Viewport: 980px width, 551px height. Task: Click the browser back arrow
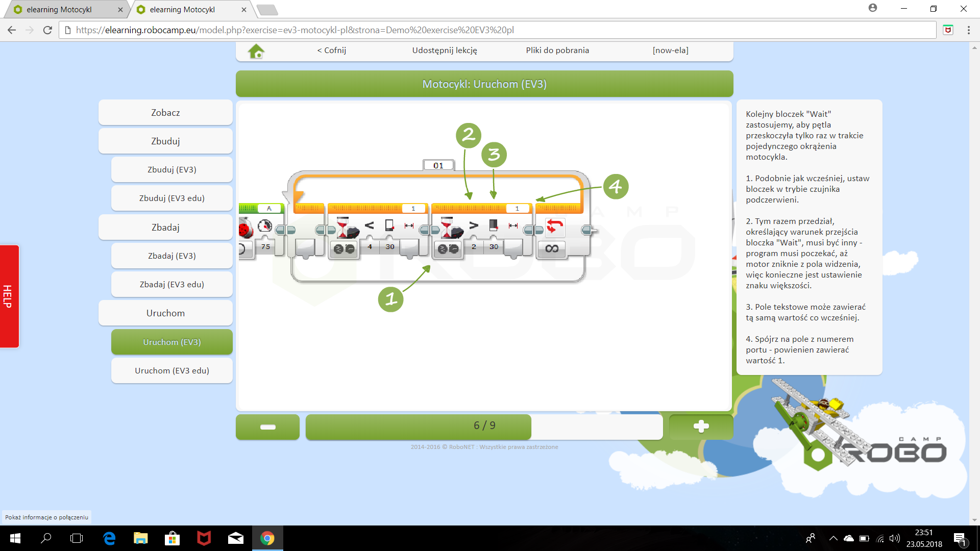point(12,30)
